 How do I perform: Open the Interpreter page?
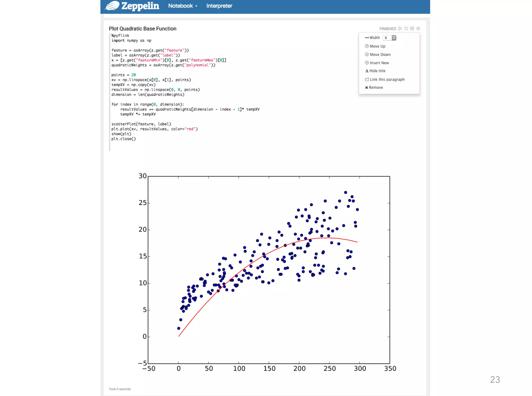point(219,6)
